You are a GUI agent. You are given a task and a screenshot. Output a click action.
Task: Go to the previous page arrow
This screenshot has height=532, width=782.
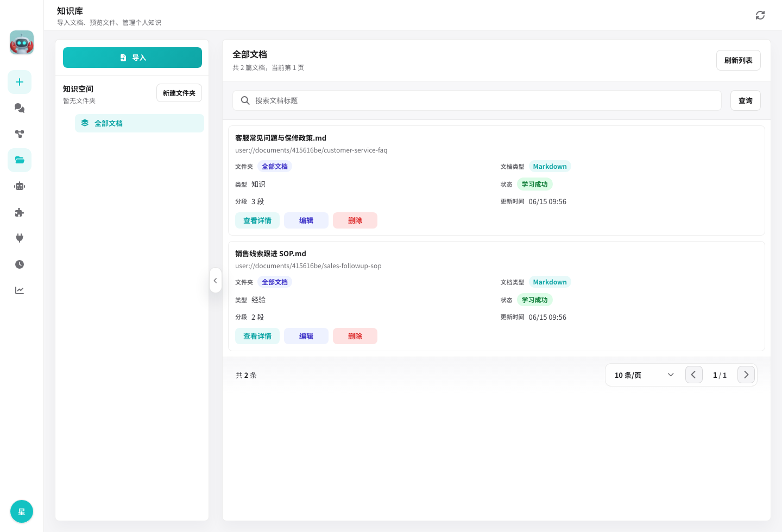pos(694,375)
